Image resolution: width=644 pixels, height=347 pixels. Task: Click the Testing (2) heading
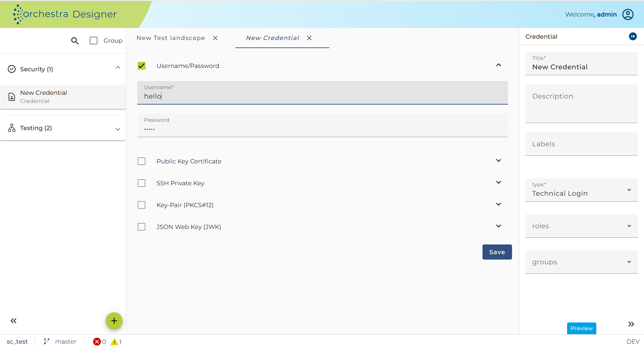(x=36, y=128)
